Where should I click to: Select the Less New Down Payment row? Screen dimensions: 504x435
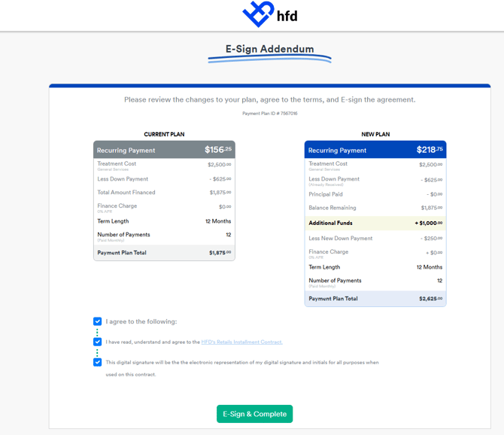375,239
